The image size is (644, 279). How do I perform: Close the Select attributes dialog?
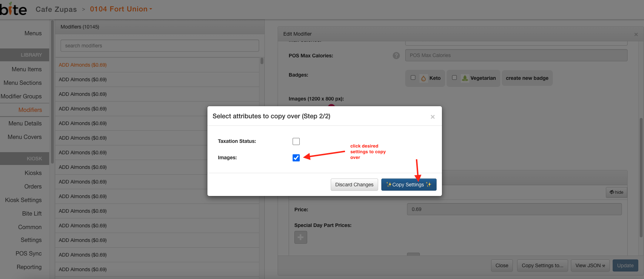[432, 117]
